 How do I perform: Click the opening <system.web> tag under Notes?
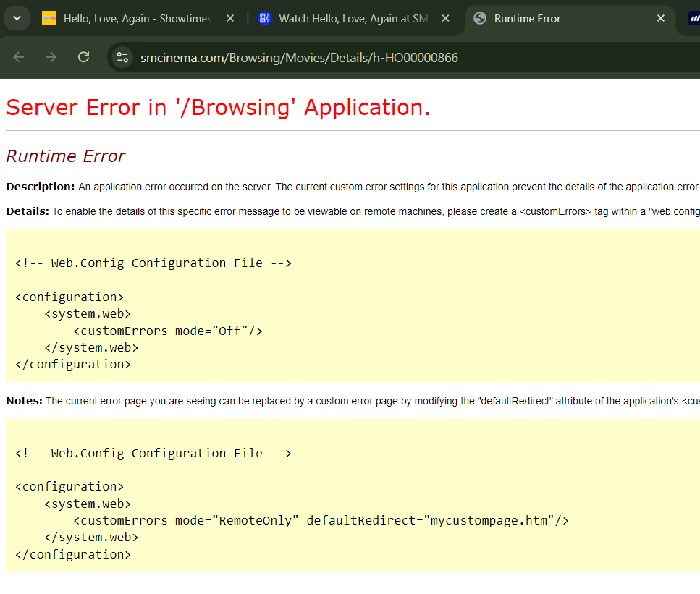[88, 504]
